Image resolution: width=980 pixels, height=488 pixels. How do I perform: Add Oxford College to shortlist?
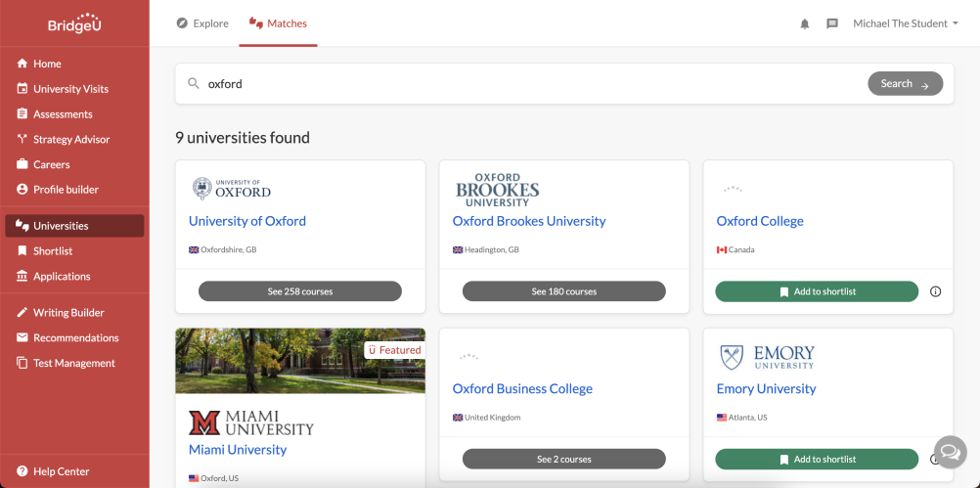point(817,291)
